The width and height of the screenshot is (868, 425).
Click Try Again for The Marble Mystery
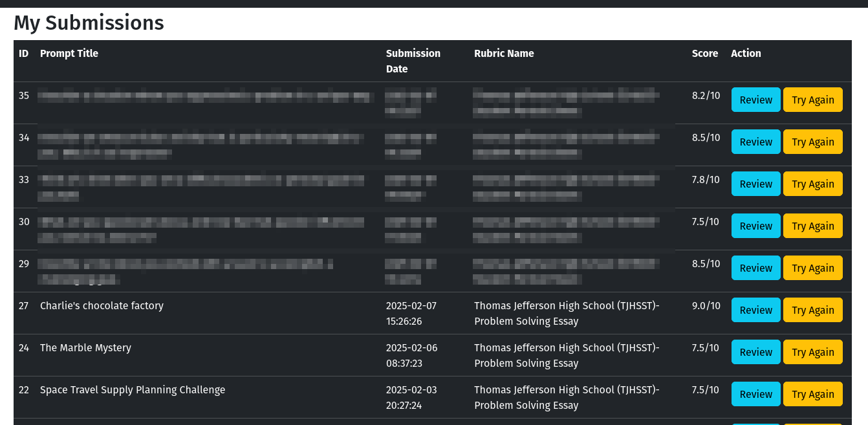pyautogui.click(x=812, y=351)
